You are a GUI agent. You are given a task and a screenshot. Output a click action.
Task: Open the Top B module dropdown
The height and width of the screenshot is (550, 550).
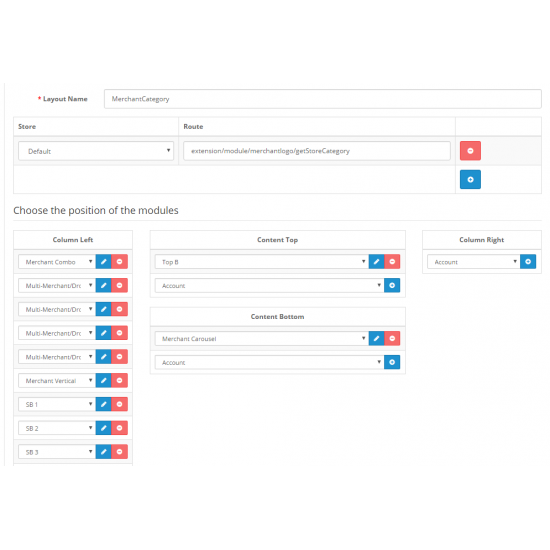point(262,262)
